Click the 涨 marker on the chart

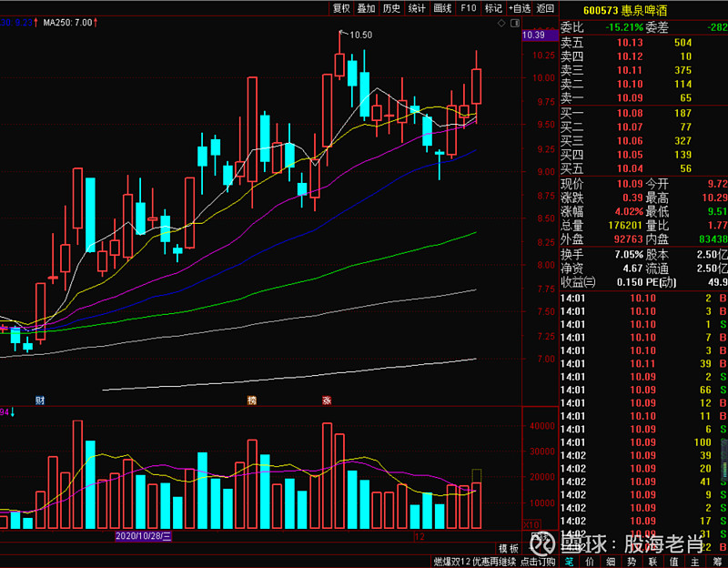[327, 401]
